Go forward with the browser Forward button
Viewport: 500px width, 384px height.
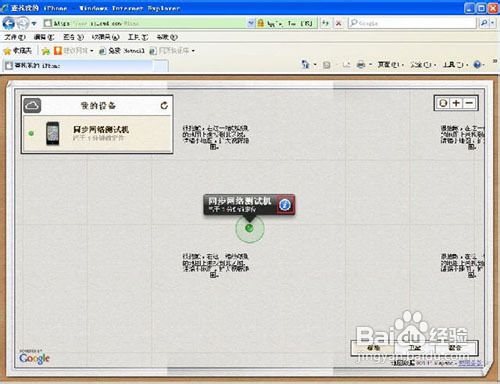point(22,23)
